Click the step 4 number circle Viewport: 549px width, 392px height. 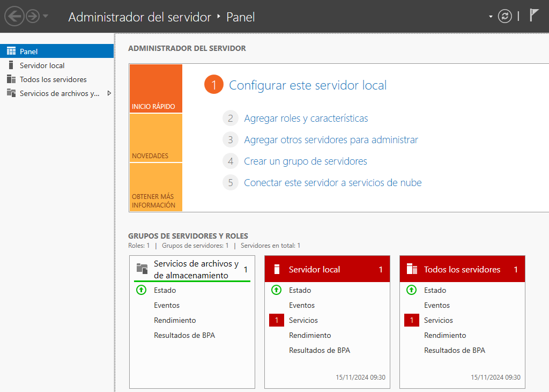[x=231, y=161]
